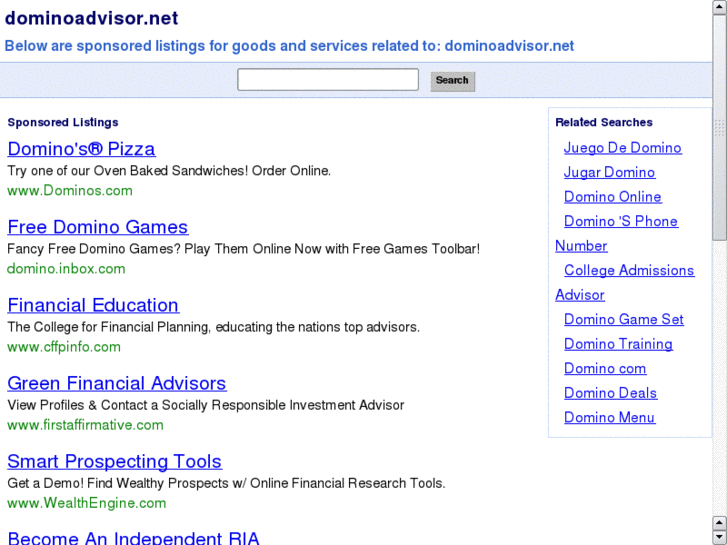
Task: Click the search text input field
Action: tap(328, 80)
